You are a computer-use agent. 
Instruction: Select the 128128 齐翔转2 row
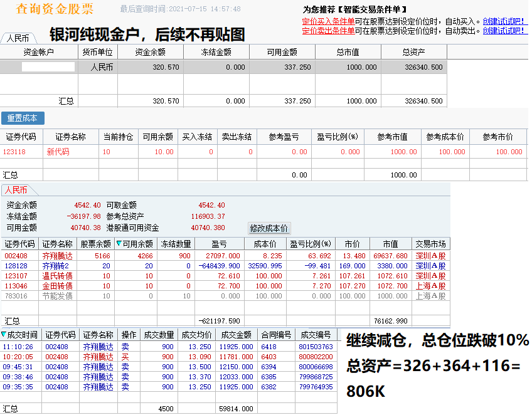pyautogui.click(x=225, y=266)
